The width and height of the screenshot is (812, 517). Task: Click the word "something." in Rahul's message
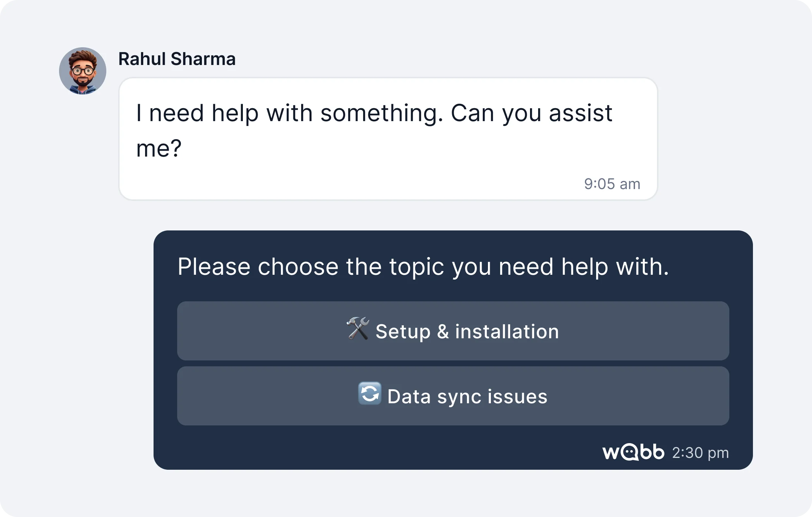coord(382,113)
